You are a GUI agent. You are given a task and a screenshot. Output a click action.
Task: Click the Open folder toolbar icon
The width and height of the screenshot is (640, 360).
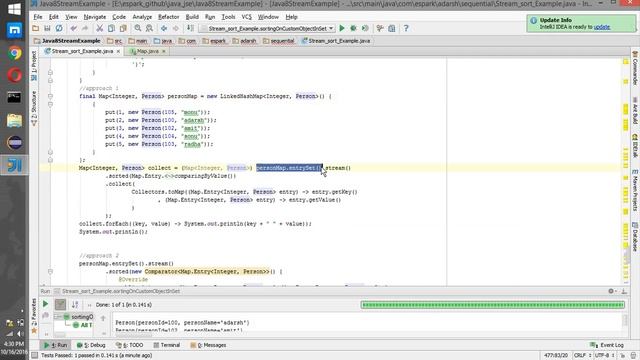36,29
